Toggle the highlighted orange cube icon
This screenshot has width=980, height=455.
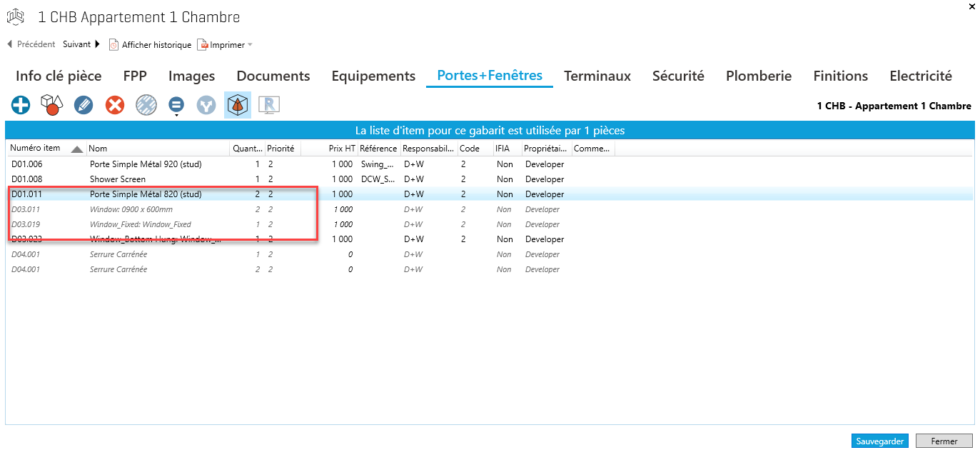coord(237,106)
